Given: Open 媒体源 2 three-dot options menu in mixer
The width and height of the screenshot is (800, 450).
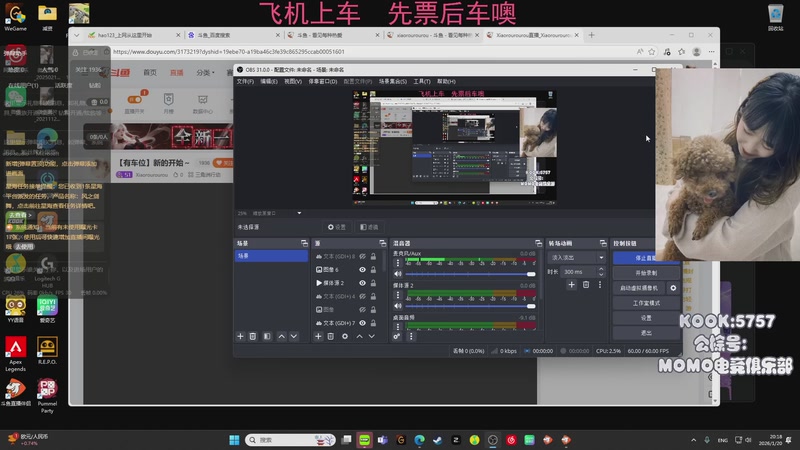Looking at the screenshot, I should (x=398, y=295).
